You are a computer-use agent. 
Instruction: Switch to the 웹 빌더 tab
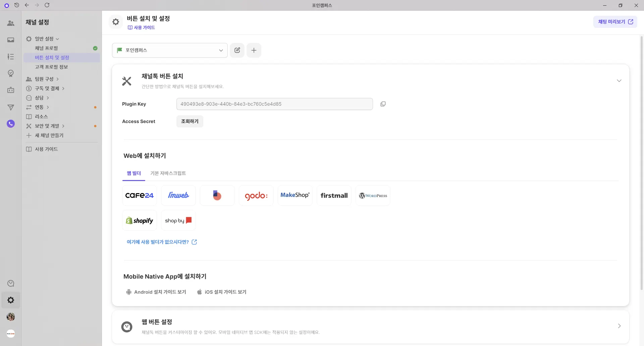(134, 173)
